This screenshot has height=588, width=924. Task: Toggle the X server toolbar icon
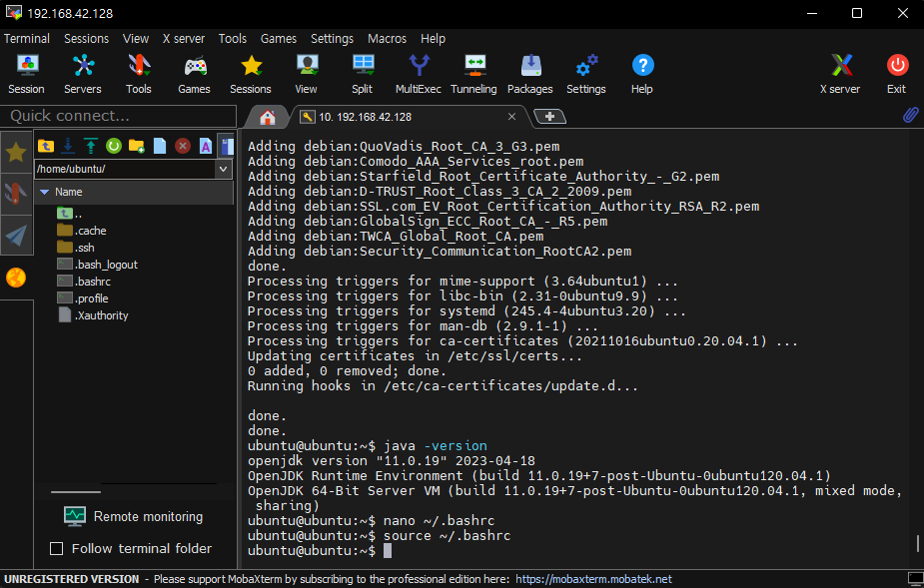tap(840, 74)
